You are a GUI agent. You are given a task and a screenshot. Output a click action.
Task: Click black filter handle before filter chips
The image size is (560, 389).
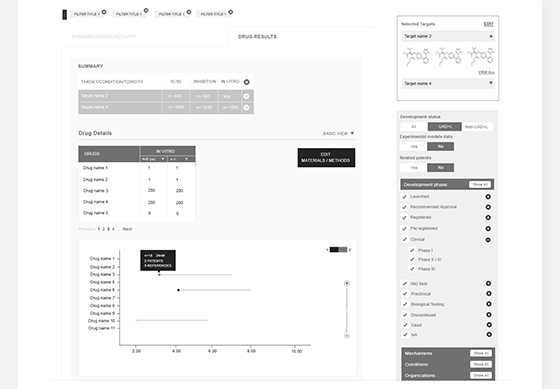(65, 15)
